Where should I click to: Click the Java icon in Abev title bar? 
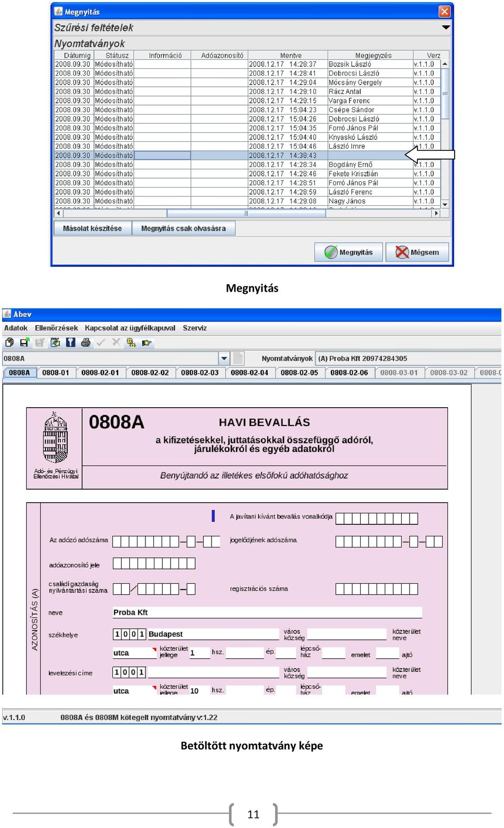(x=7, y=314)
